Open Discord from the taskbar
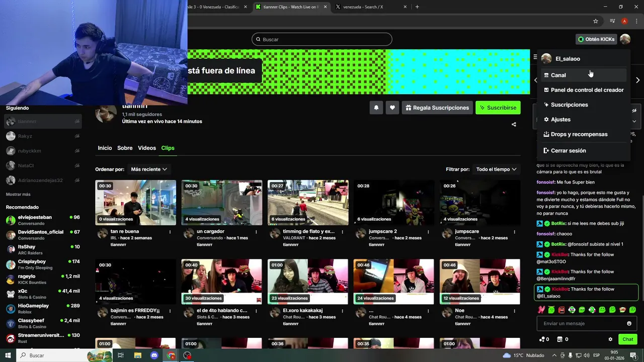The image size is (644, 362). [154, 355]
